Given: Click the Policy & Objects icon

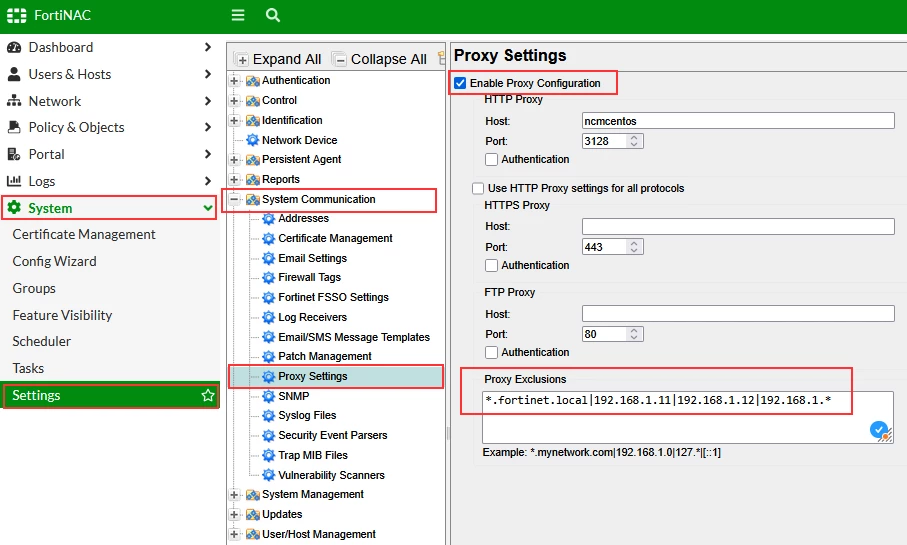Looking at the screenshot, I should click(x=14, y=127).
